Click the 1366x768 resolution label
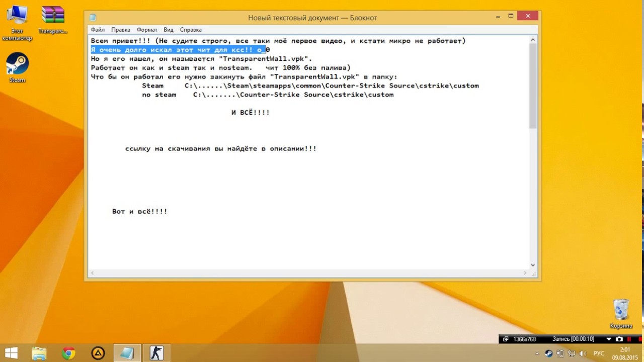Image resolution: width=644 pixels, height=362 pixels. pos(525,339)
